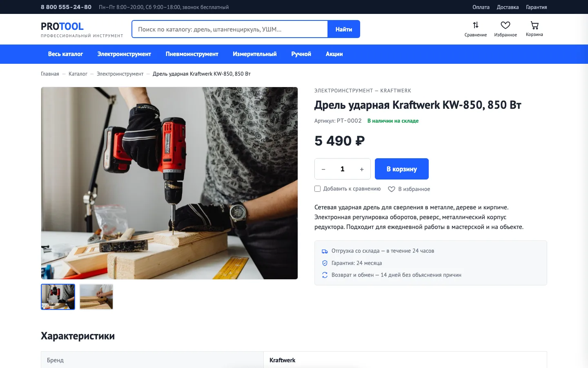Open the Сравнение comparison icon in header
This screenshot has width=588, height=368.
coord(475,25)
